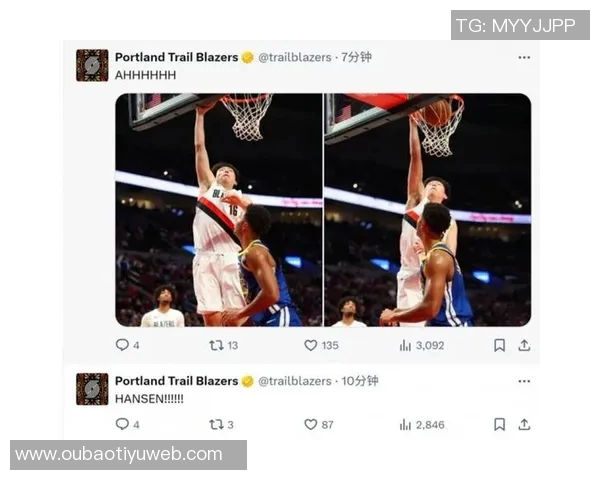This screenshot has height=480, width=600.
Task: Share the HANSEN!!!!!! tweet
Action: (x=524, y=424)
